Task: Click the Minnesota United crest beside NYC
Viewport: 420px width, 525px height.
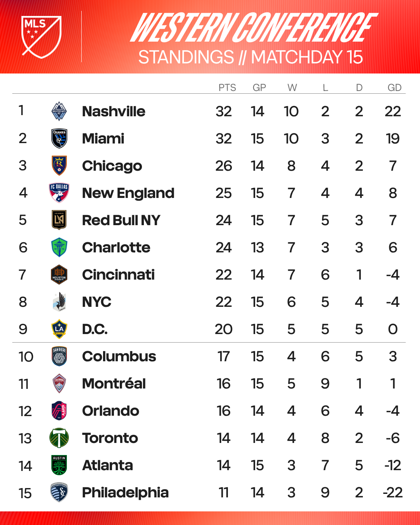Action: [59, 302]
